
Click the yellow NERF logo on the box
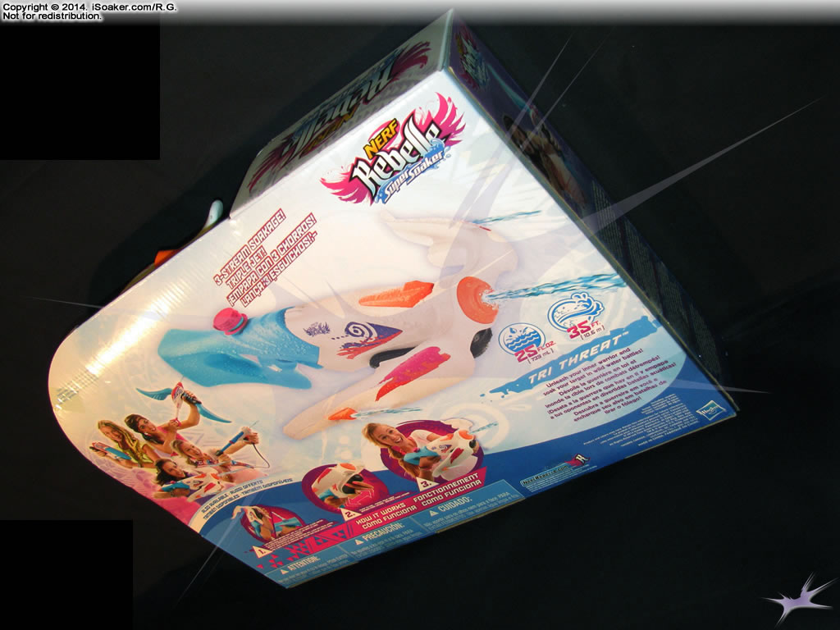pos(381,139)
